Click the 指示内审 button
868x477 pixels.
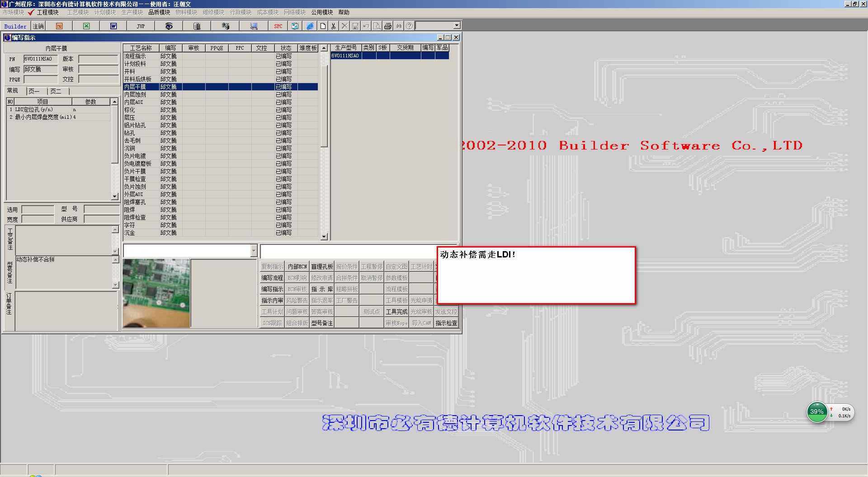(272, 300)
